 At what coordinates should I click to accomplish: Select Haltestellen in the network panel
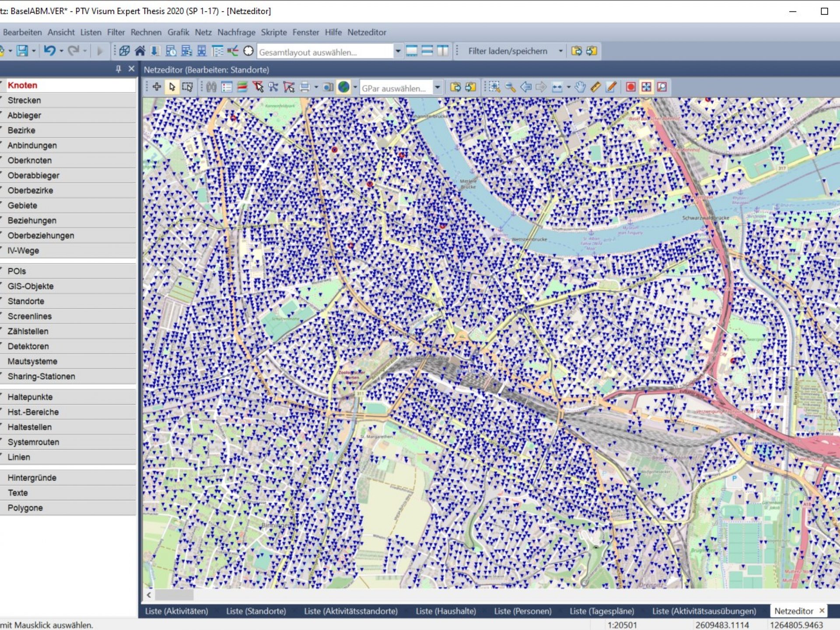pos(29,427)
